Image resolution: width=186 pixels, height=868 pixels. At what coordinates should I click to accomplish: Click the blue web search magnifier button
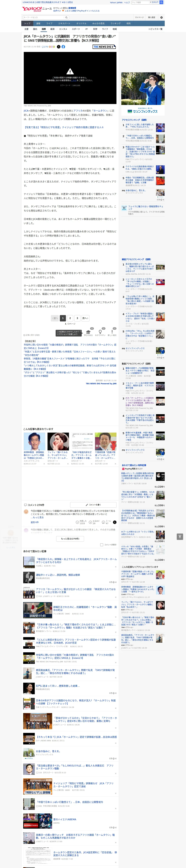(161, 2)
